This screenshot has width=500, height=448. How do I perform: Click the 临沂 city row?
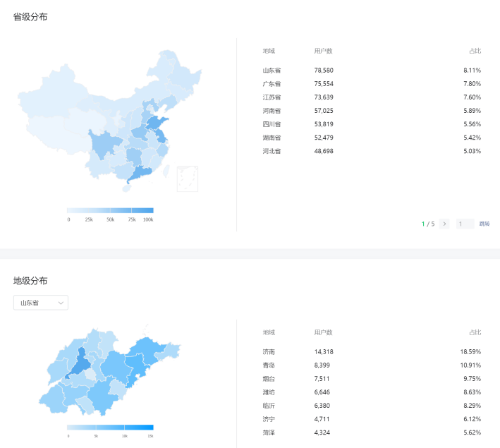click(372, 406)
